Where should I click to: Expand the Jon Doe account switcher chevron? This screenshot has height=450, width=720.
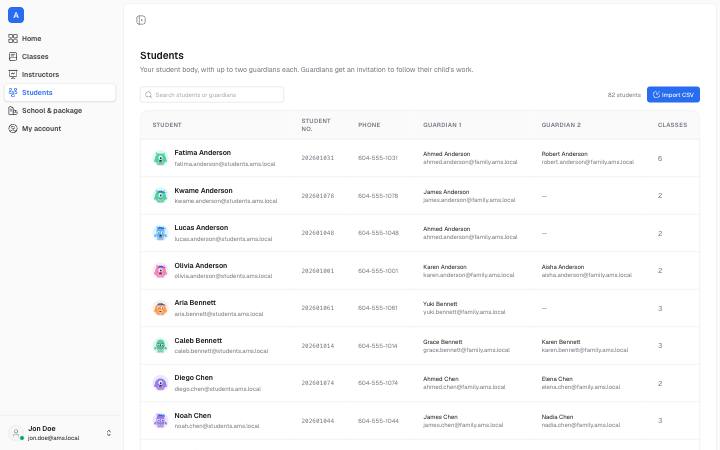point(109,433)
